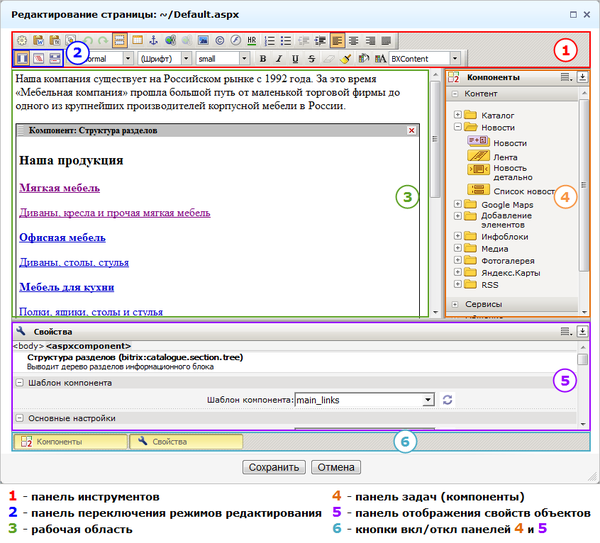Click refresh icon beside template dropdown
The height and width of the screenshot is (543, 600).
[x=447, y=400]
